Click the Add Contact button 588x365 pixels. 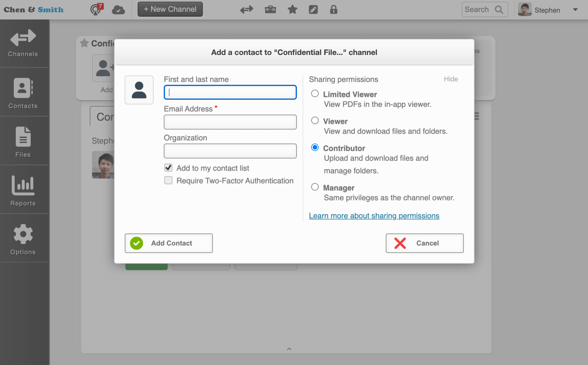(x=169, y=243)
